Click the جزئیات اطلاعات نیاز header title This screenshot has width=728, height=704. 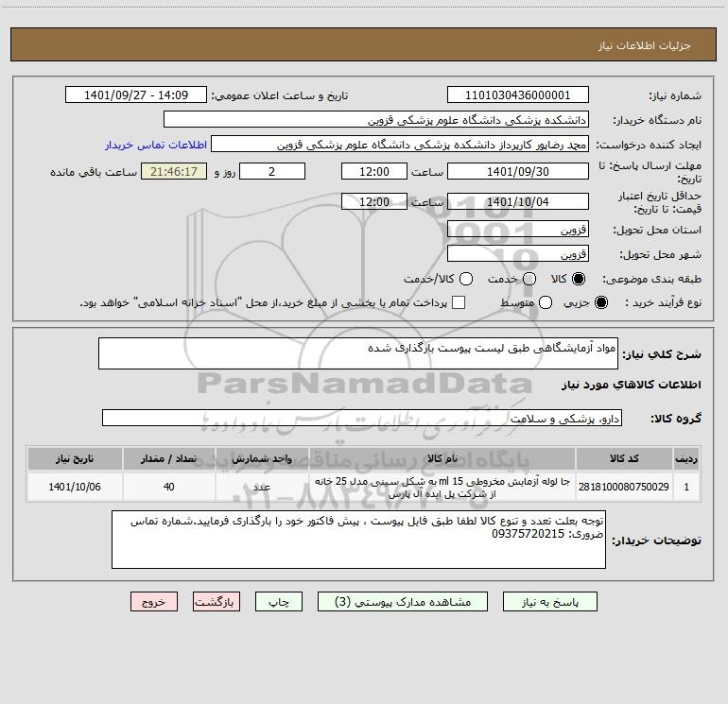click(x=645, y=45)
